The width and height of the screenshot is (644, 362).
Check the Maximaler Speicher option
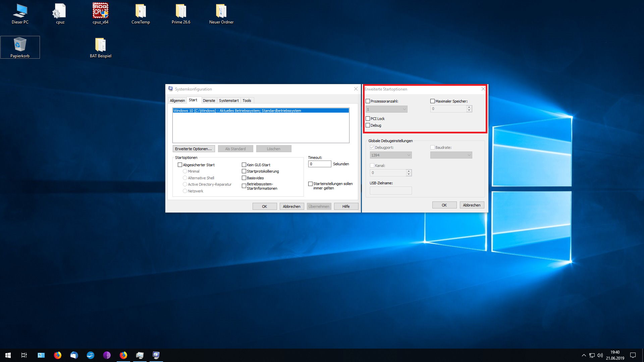click(x=432, y=101)
